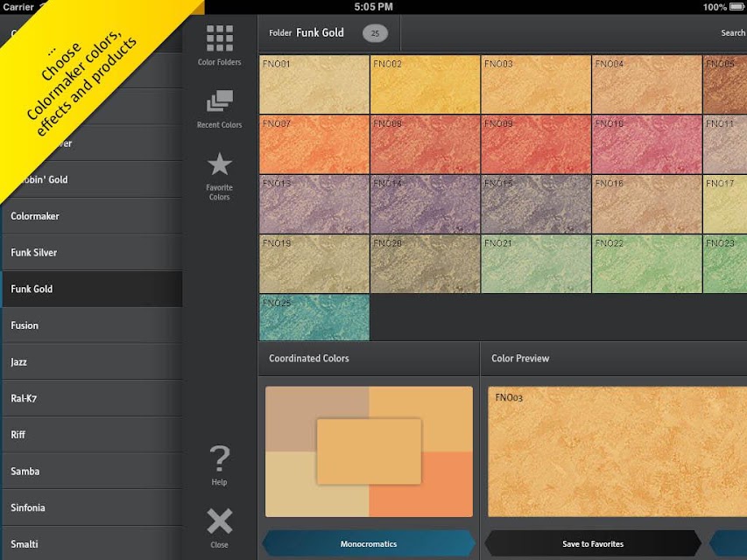Open the Recent Colors icon

(x=220, y=101)
